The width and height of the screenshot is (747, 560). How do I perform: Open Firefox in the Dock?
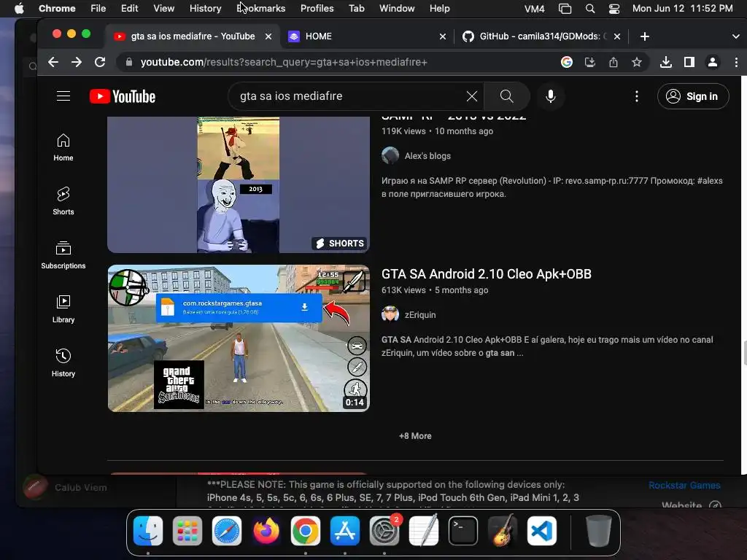pos(266,531)
